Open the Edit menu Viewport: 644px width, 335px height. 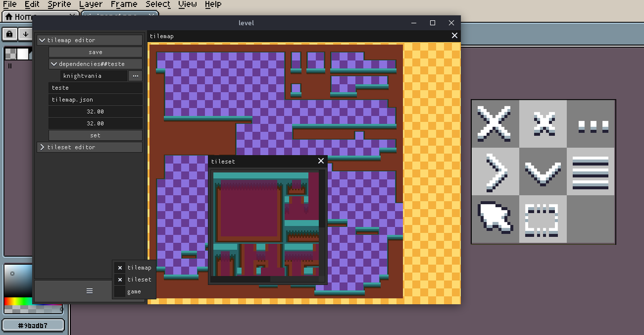click(32, 4)
